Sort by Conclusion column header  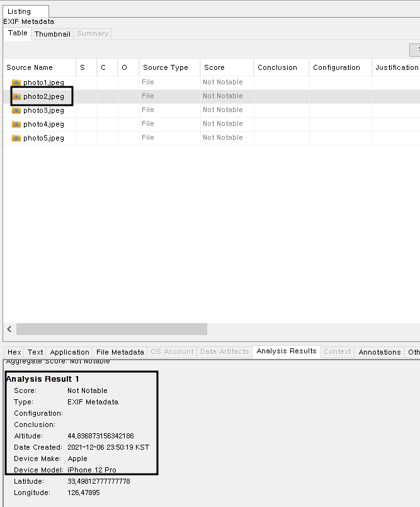281,67
